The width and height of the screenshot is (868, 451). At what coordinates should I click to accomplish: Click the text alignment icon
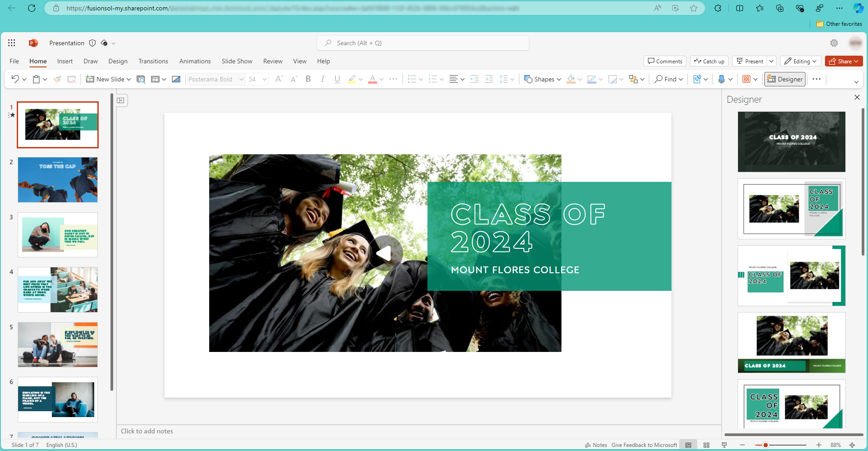[453, 79]
